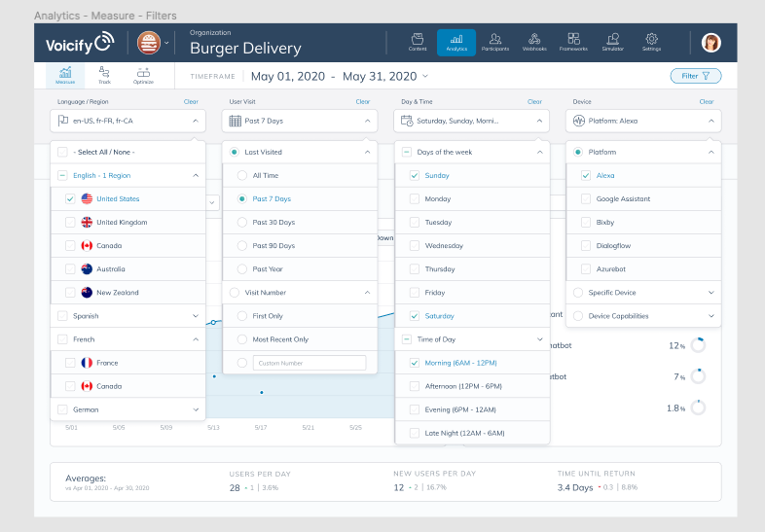Viewport: 765px width, 532px height.
Task: Click the New Zealand flag icon
Action: click(87, 292)
